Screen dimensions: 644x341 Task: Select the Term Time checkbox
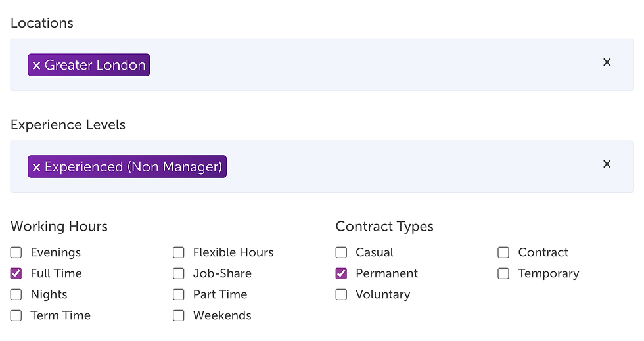pos(16,315)
